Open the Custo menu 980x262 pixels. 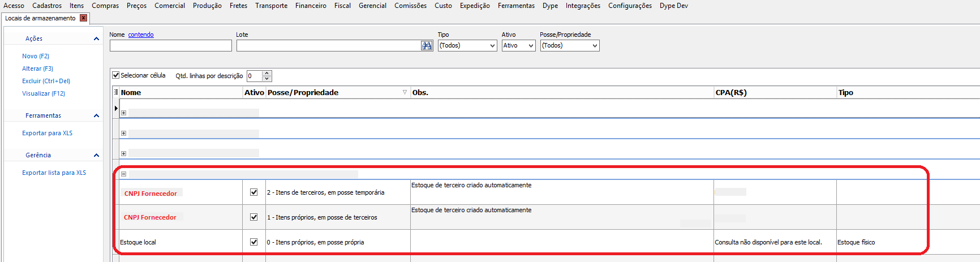[x=443, y=6]
